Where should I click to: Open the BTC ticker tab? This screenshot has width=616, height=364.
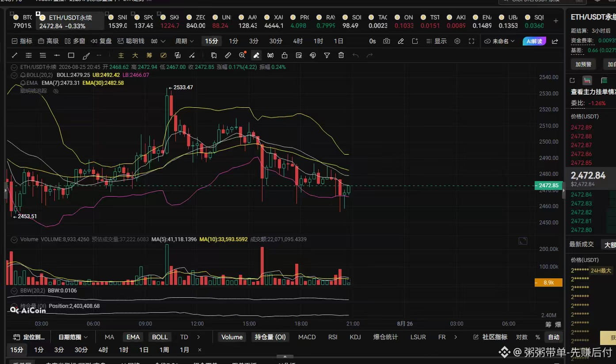[23, 21]
